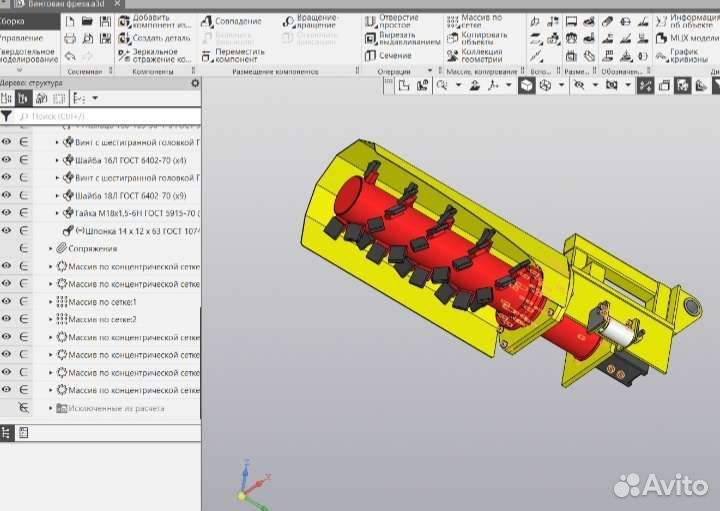Screen dimensions: 720x511
Task: Expand Массив по сетке:2 node
Action: click(51, 319)
